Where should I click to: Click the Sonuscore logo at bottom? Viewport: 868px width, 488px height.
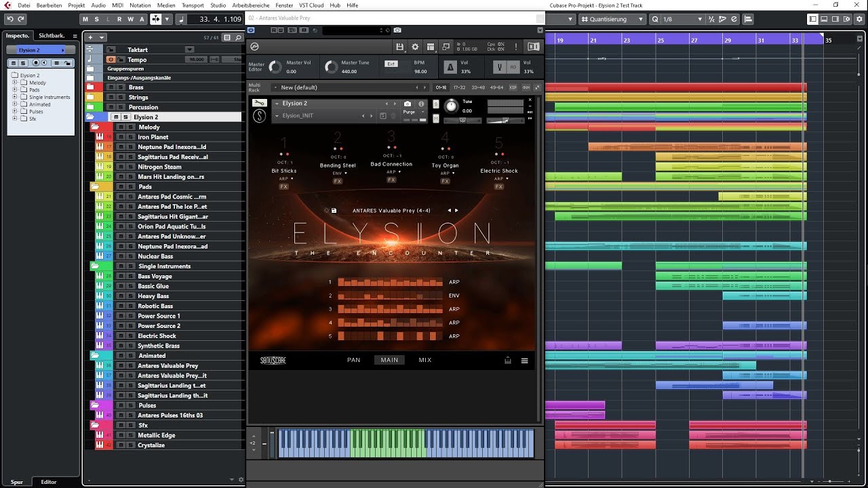(x=273, y=361)
